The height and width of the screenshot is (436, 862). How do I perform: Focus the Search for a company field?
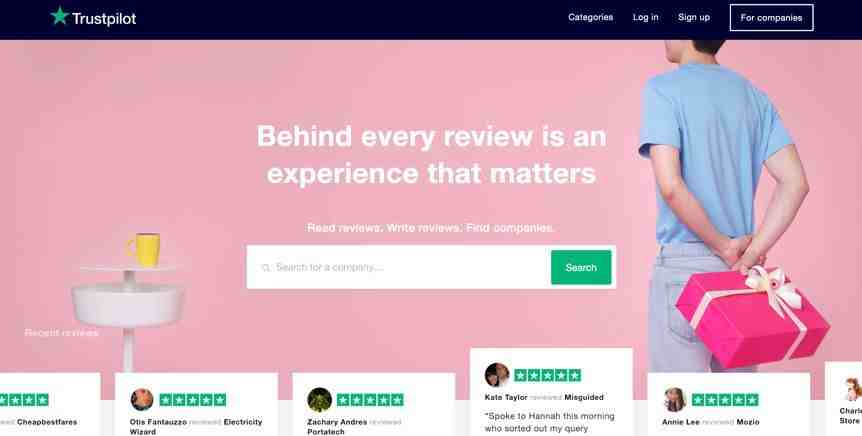399,267
